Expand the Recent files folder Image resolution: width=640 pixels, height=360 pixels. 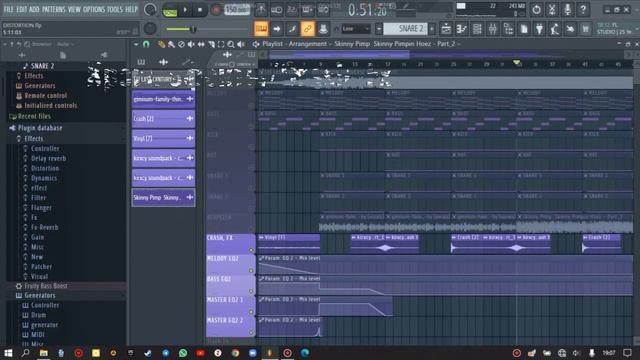tap(34, 116)
